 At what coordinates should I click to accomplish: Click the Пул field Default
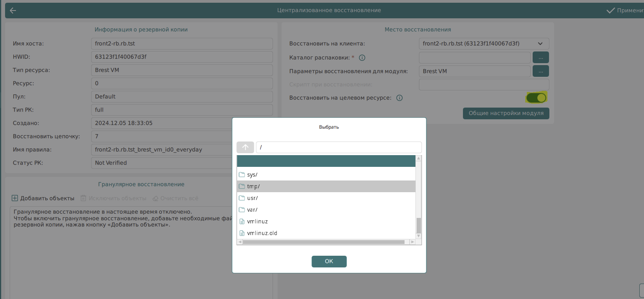182,97
